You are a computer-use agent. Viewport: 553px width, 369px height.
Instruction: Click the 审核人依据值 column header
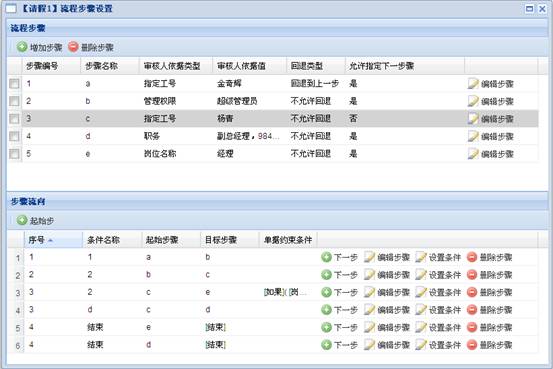(249, 66)
